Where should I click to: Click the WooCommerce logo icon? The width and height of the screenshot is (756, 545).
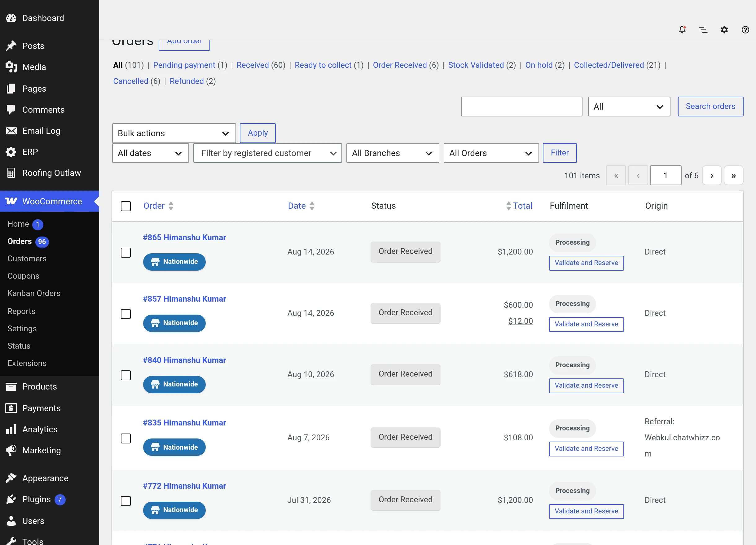[x=11, y=201]
